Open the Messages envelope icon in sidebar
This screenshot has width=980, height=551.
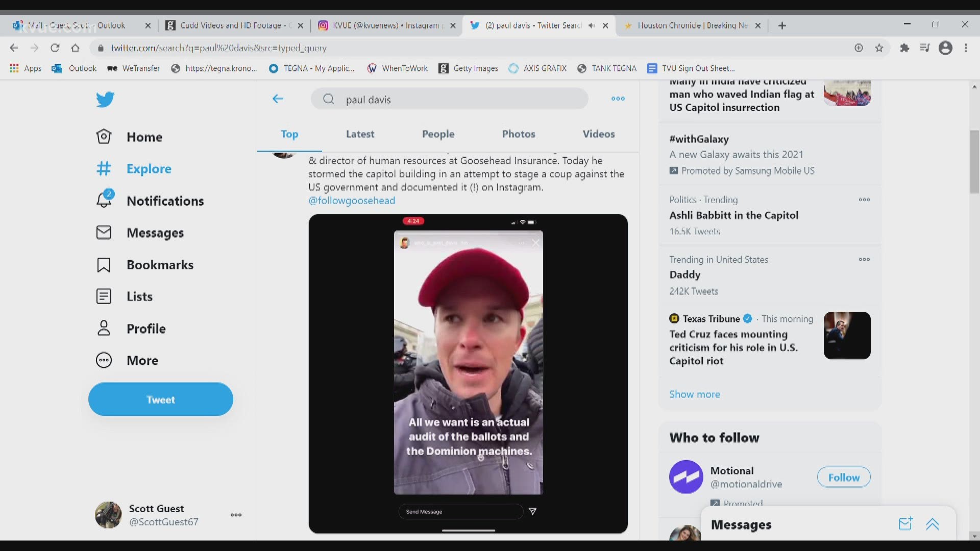pyautogui.click(x=104, y=233)
